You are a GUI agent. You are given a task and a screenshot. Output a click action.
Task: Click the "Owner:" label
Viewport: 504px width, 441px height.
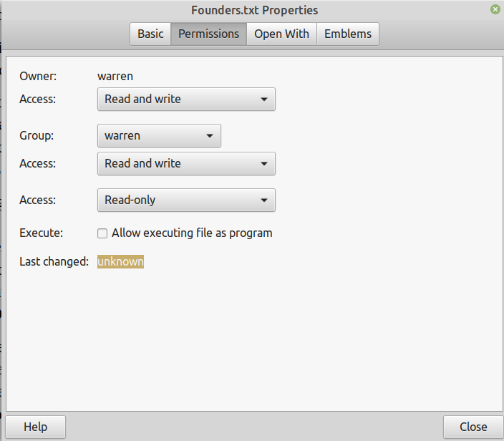pyautogui.click(x=38, y=76)
